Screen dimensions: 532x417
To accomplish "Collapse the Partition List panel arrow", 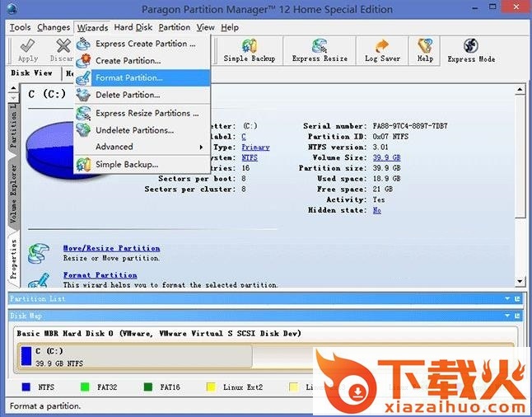I will pyautogui.click(x=507, y=298).
